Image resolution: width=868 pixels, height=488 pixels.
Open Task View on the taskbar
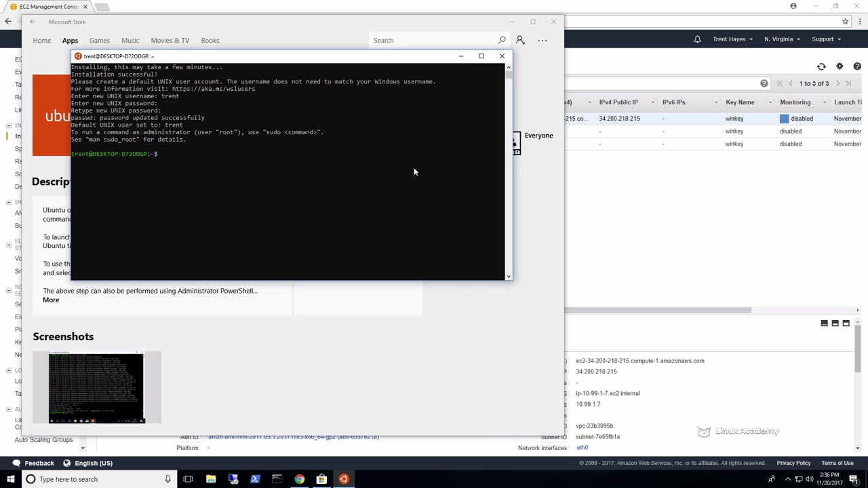[x=188, y=479]
